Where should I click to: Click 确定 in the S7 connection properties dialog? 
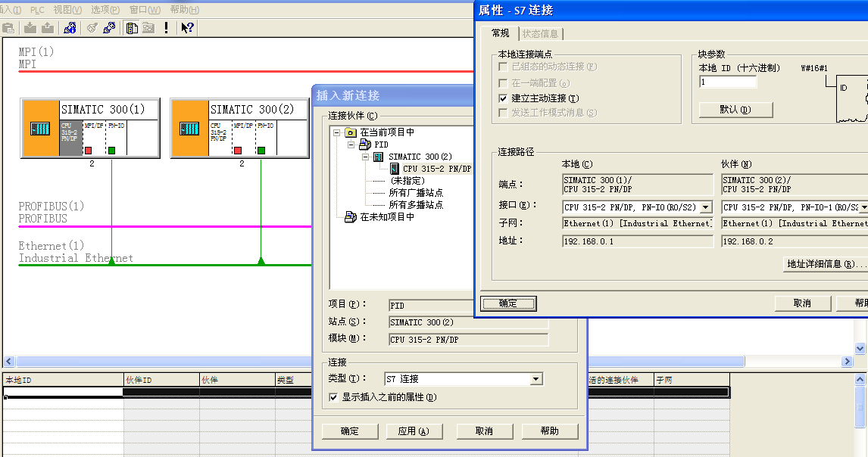click(508, 303)
